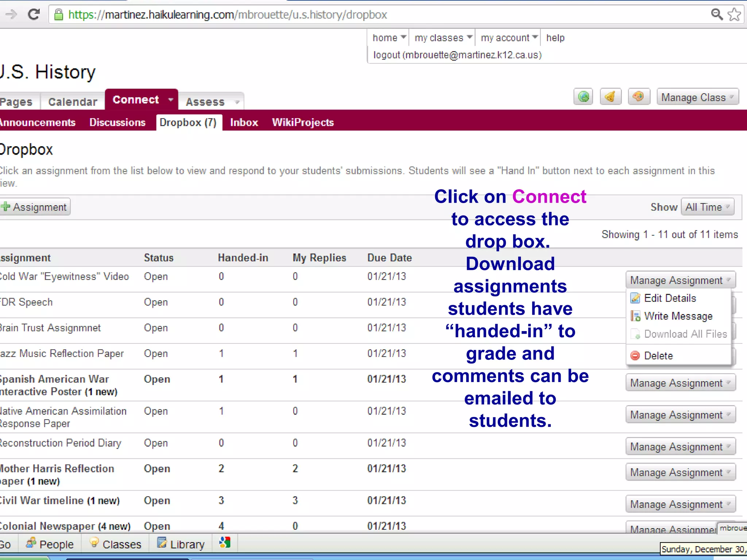Click the logout link
This screenshot has width=747, height=560.
[x=457, y=55]
